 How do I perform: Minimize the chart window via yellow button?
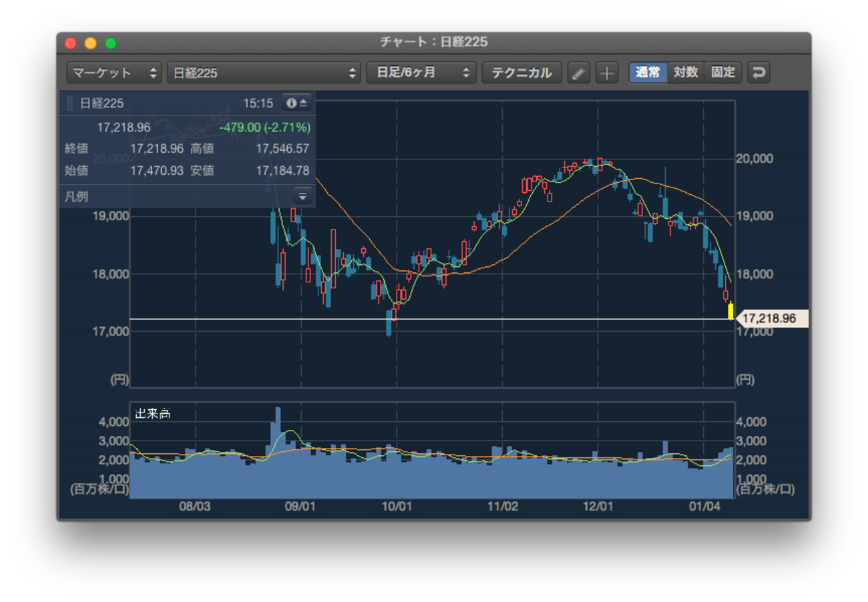tap(90, 43)
